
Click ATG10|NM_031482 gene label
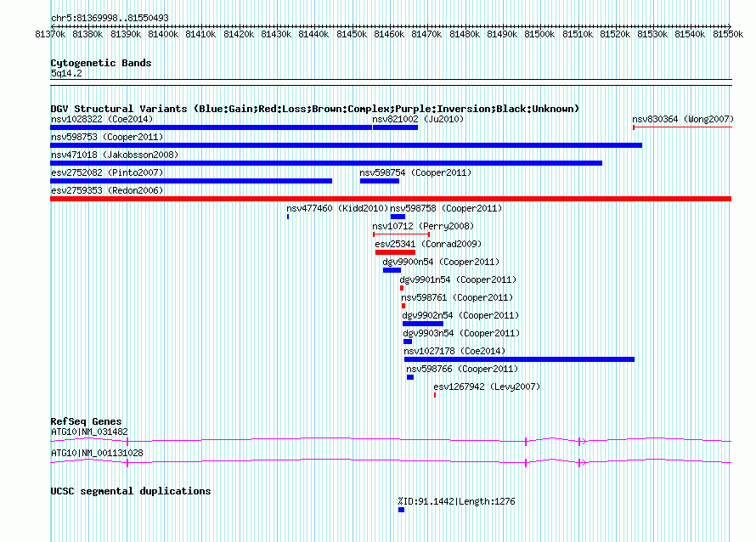click(89, 432)
